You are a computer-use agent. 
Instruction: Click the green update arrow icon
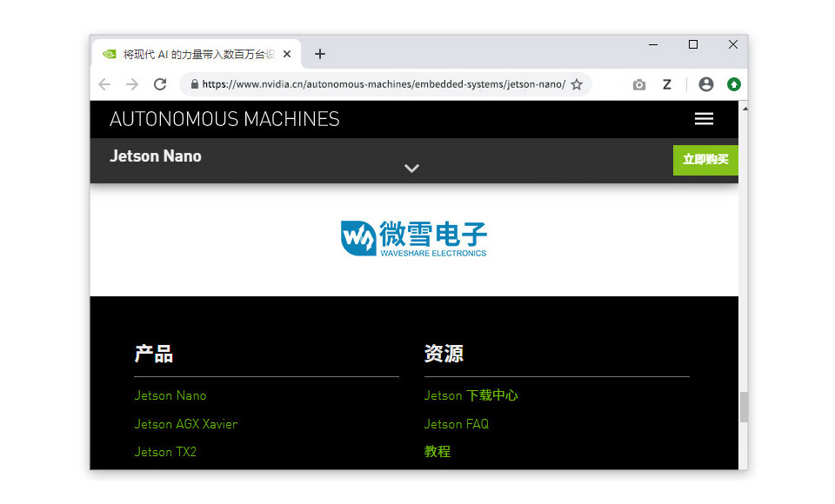click(x=734, y=84)
